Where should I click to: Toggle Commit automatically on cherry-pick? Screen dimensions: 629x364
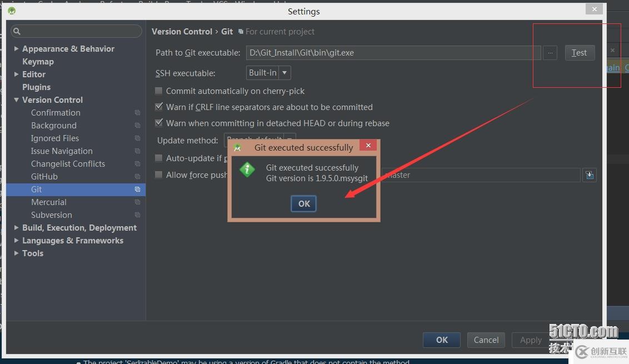[x=159, y=91]
